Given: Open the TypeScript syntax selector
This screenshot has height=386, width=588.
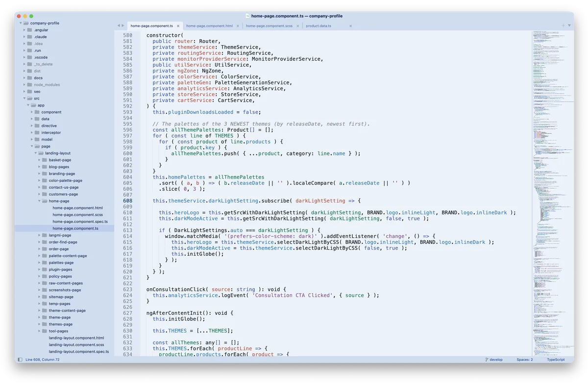Looking at the screenshot, I should point(556,360).
